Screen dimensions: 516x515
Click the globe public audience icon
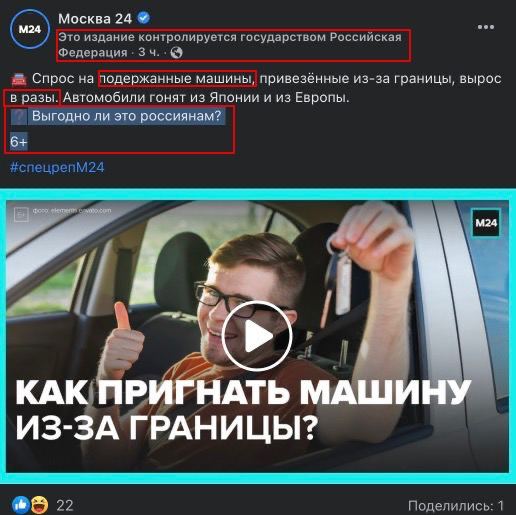(x=176, y=52)
